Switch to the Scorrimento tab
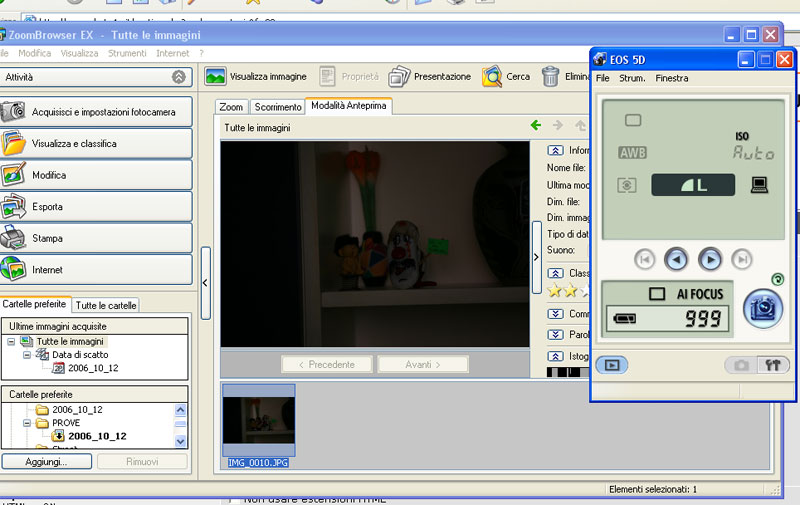This screenshot has height=505, width=800. (278, 107)
